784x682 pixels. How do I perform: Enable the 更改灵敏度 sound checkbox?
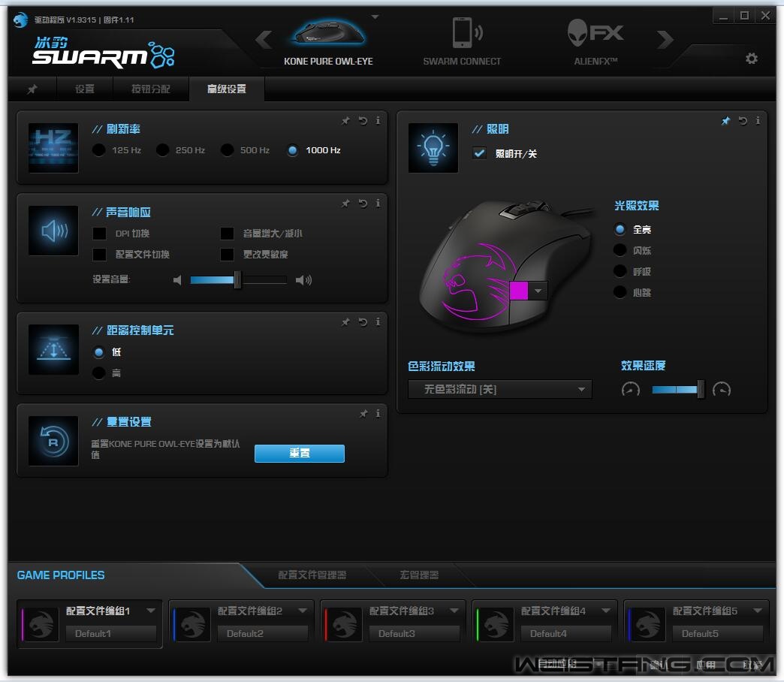pyautogui.click(x=227, y=255)
